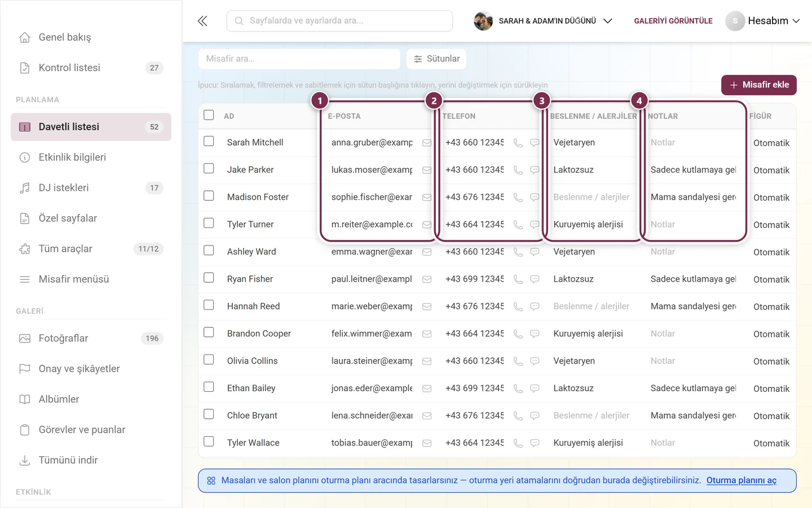
Task: Click the Hesabım profile avatar circle
Action: tap(735, 21)
